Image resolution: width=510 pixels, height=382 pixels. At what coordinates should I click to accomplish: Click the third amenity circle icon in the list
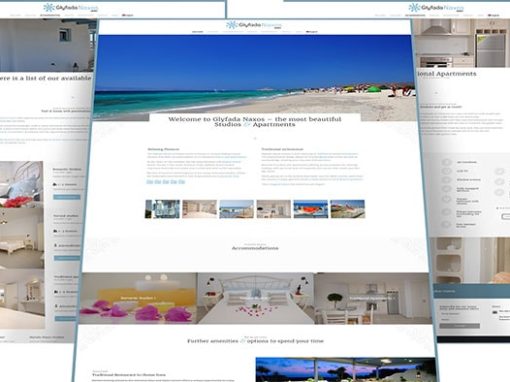[x=447, y=180]
